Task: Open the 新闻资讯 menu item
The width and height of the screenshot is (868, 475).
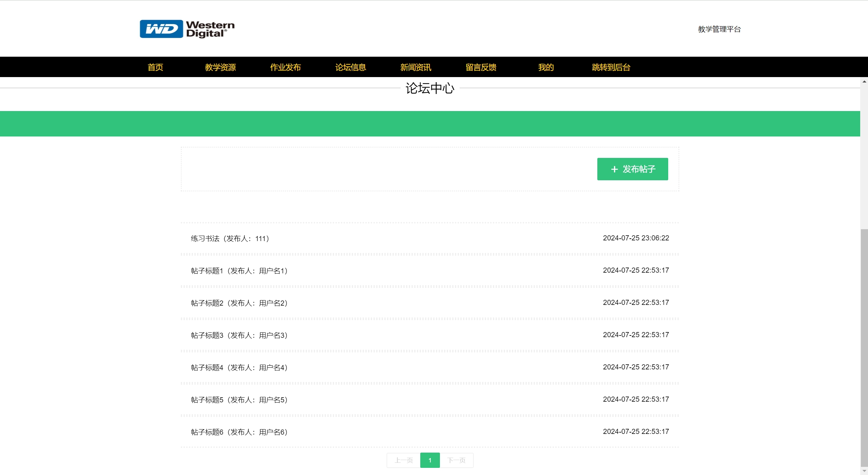Action: (x=416, y=67)
